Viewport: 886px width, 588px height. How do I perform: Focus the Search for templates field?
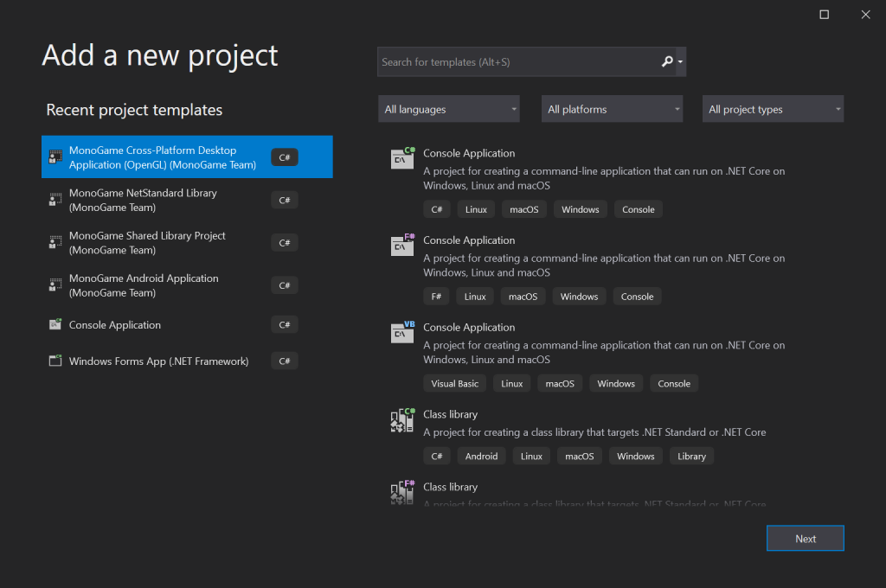pyautogui.click(x=518, y=62)
